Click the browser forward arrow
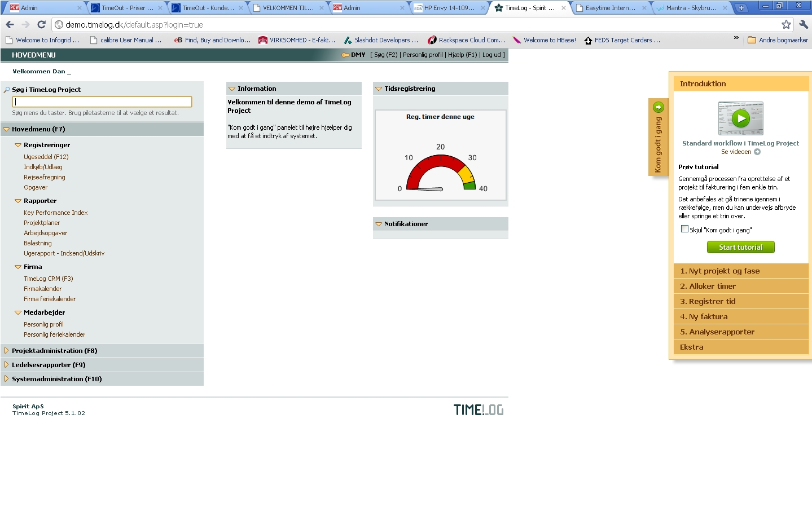 (x=25, y=24)
